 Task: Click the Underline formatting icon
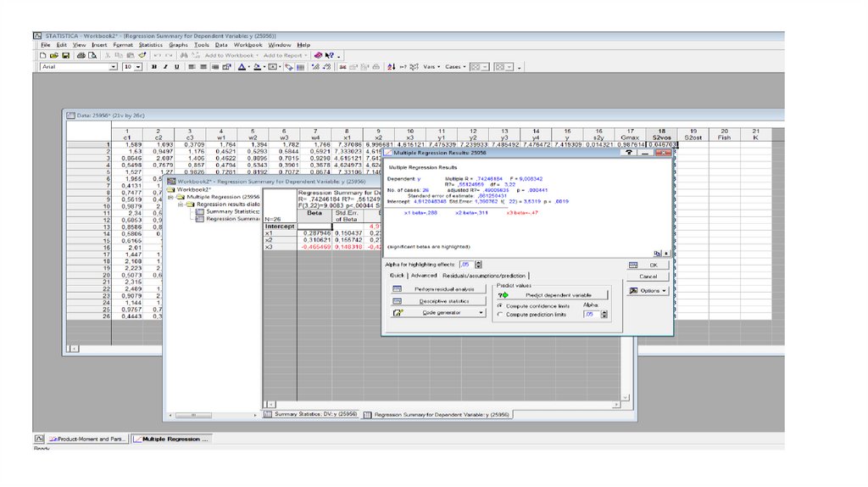pyautogui.click(x=175, y=66)
